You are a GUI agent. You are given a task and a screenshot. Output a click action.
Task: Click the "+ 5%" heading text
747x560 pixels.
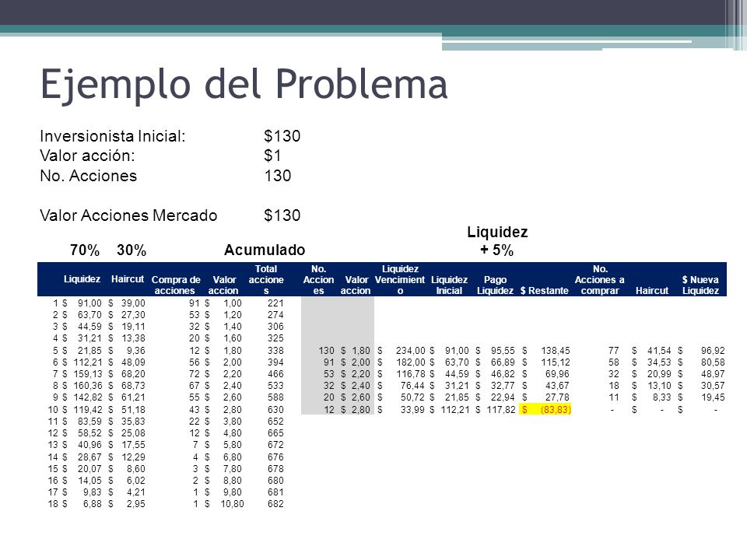(497, 250)
